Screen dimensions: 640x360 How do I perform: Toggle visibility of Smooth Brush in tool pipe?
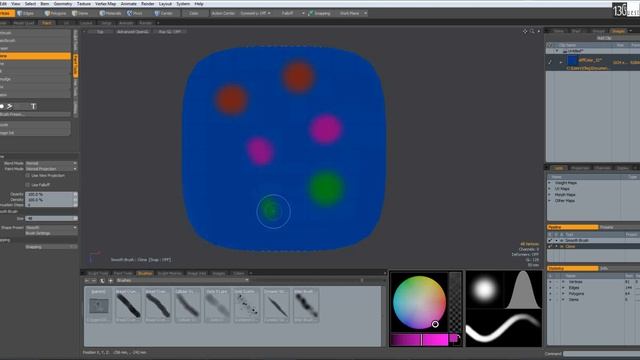click(550, 240)
